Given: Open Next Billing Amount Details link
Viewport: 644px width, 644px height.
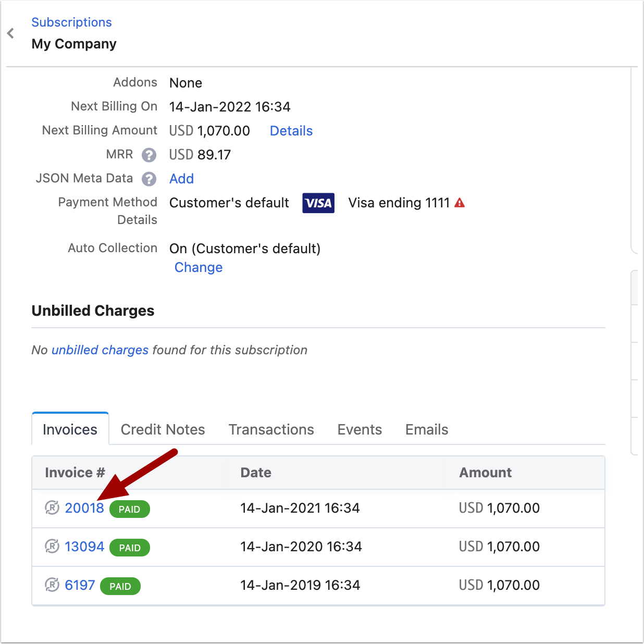Looking at the screenshot, I should (x=291, y=131).
